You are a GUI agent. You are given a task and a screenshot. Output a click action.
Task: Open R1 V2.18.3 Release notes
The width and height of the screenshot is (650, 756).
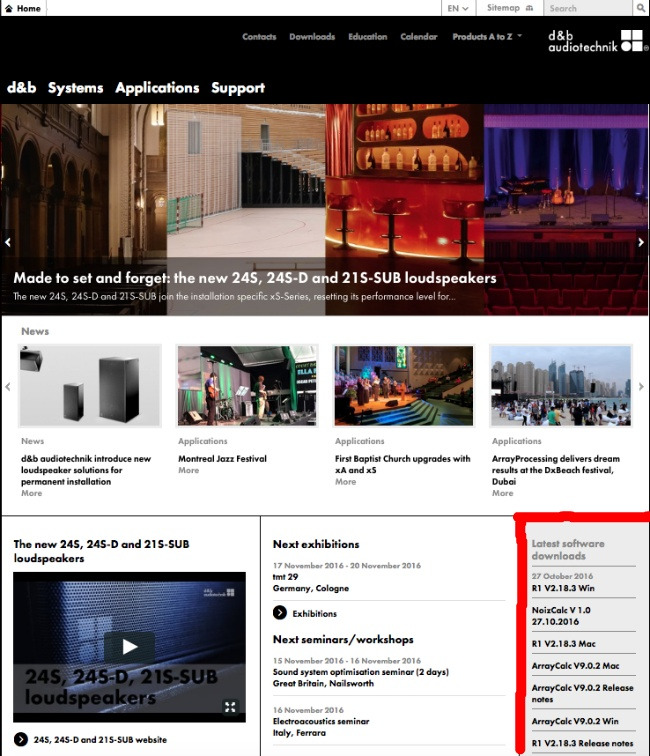tap(582, 743)
